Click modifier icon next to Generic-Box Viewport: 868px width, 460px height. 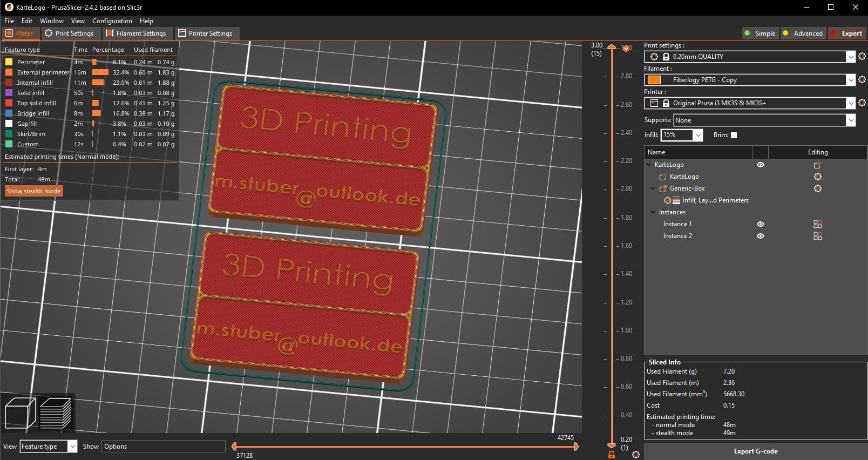point(663,188)
